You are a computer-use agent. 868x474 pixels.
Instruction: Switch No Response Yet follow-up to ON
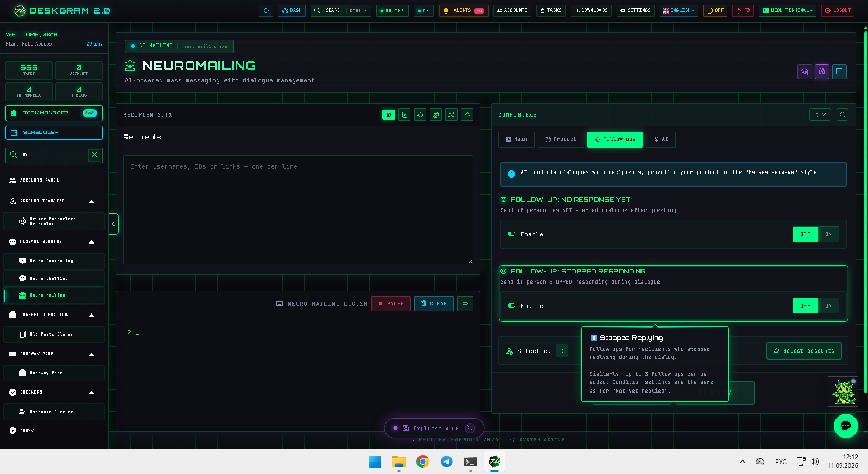point(828,234)
